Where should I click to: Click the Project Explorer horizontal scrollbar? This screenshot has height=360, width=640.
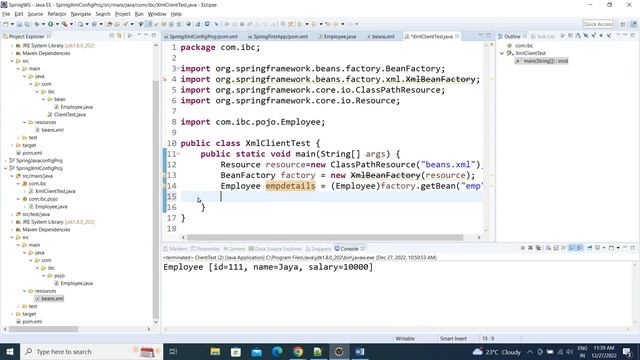coord(44,329)
